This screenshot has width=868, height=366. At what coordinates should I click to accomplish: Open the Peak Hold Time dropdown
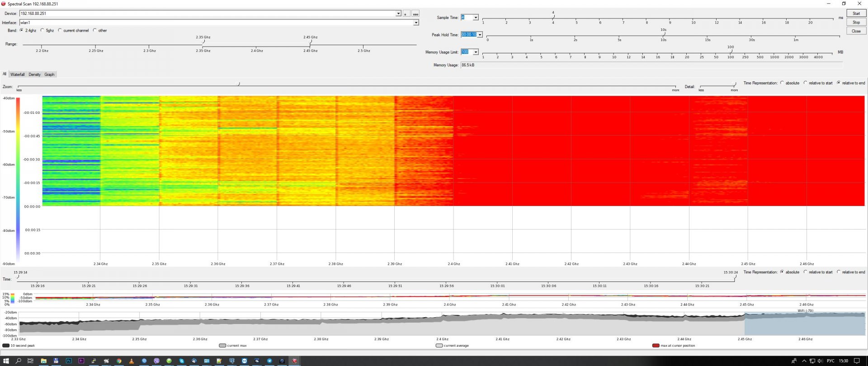[480, 35]
